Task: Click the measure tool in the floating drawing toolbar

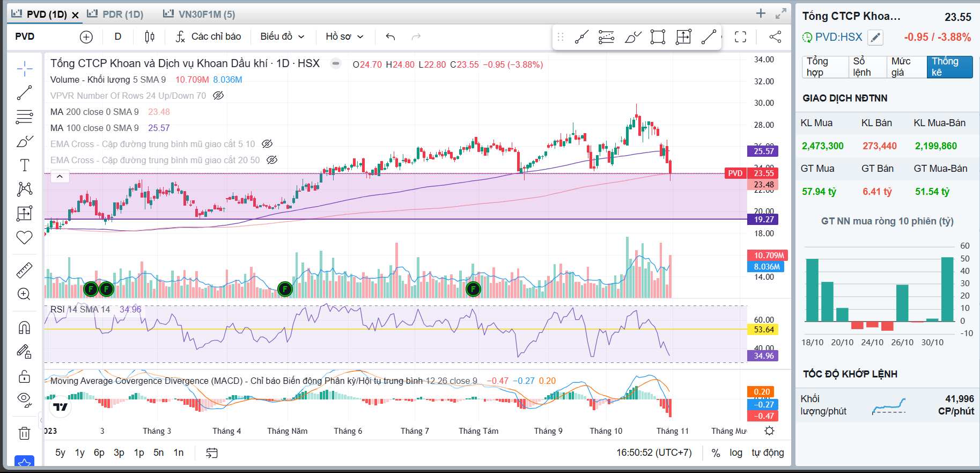Action: point(683,37)
